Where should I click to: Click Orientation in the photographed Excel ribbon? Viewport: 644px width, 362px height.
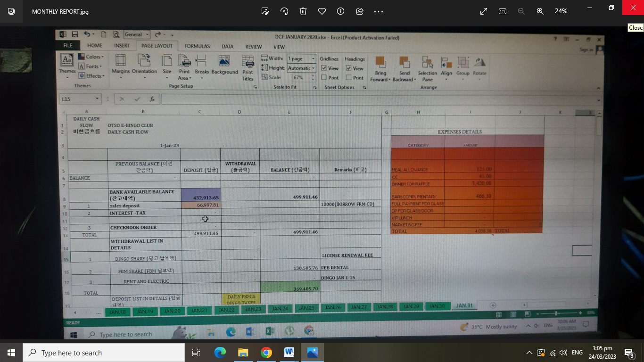coord(144,66)
